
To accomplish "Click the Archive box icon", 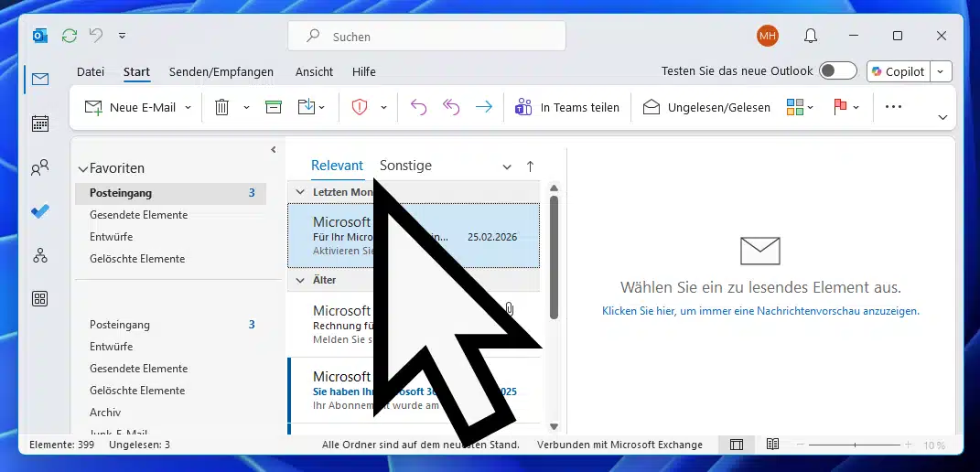I will tap(273, 107).
